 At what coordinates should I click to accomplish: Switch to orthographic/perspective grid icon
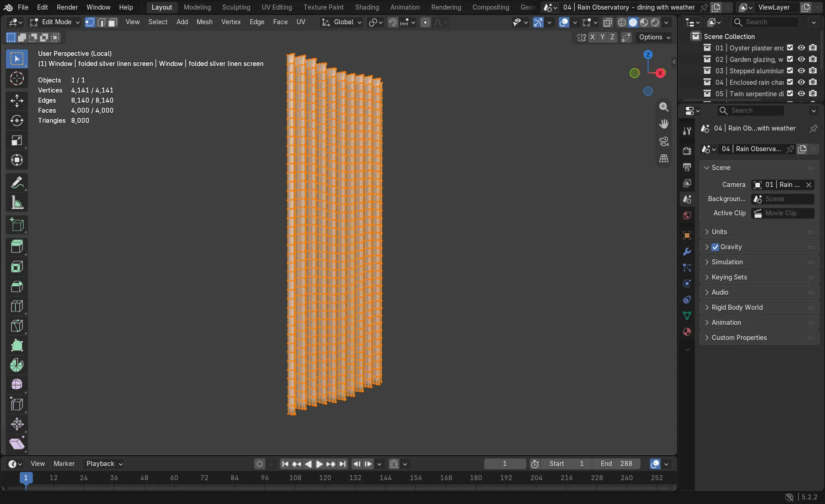(664, 159)
